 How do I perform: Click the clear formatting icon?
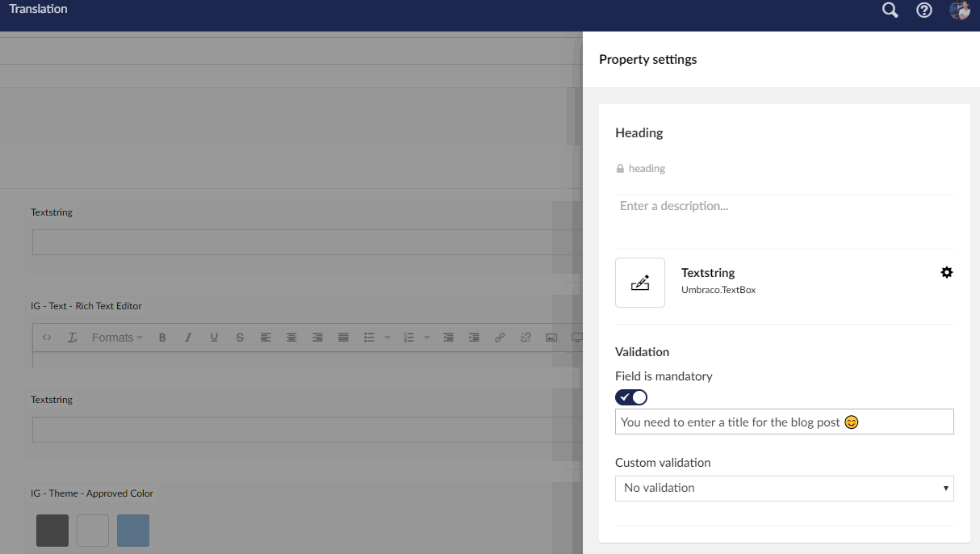tap(73, 338)
